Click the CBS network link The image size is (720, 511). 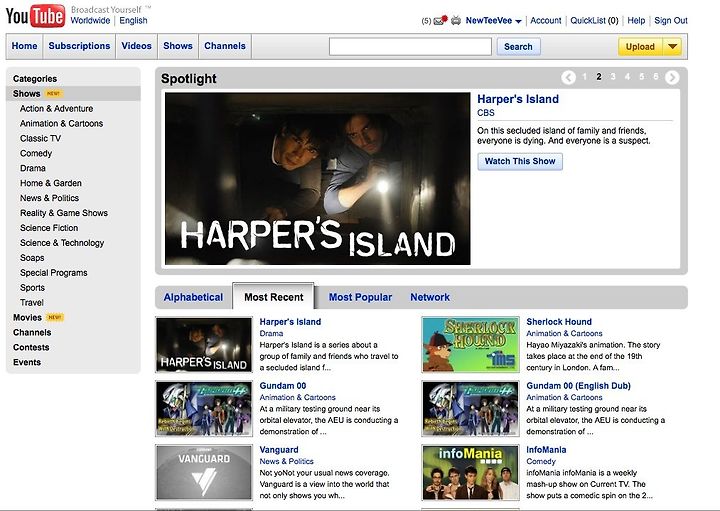tap(486, 113)
